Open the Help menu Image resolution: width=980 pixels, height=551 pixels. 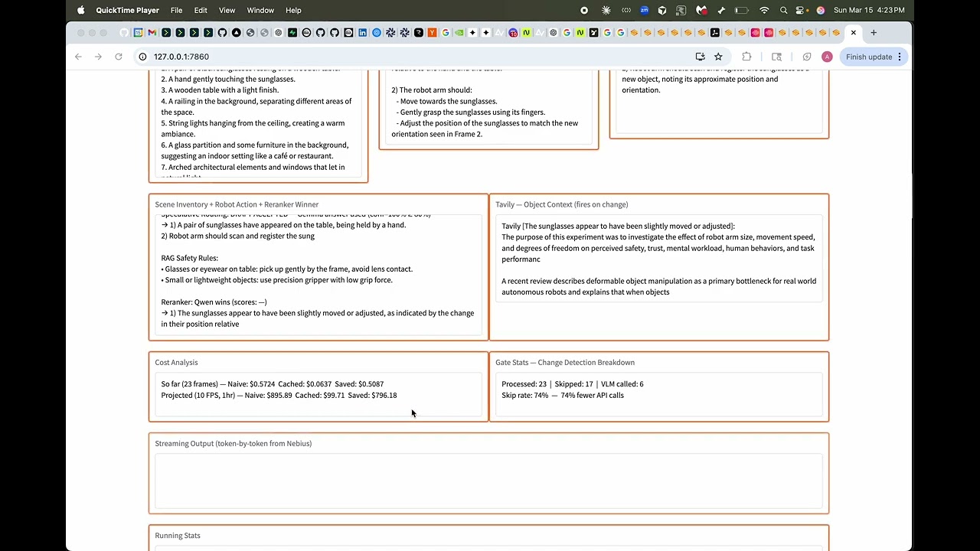pos(293,10)
